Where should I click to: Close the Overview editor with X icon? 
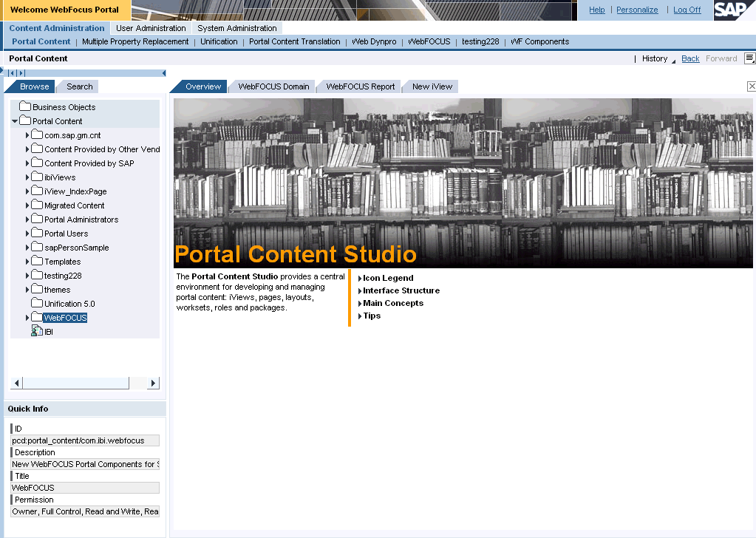click(x=752, y=86)
